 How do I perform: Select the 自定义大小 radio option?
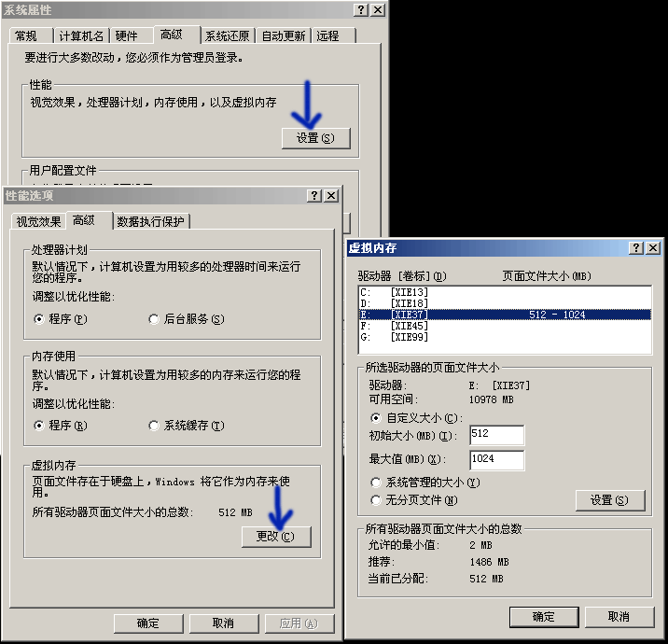[x=376, y=418]
